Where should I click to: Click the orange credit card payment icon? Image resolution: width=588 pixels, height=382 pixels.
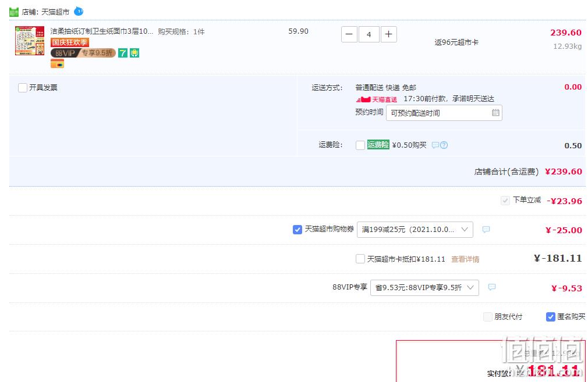(58, 65)
